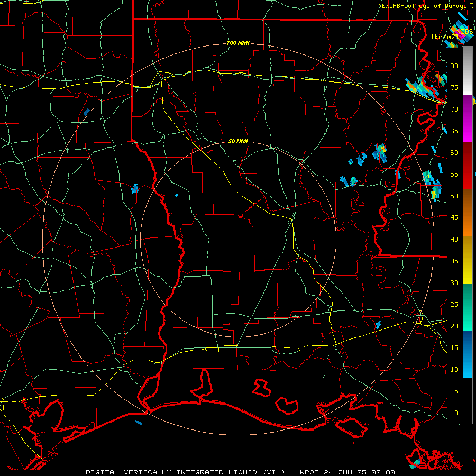Select the 35 tick label on the color scale

pos(454,261)
